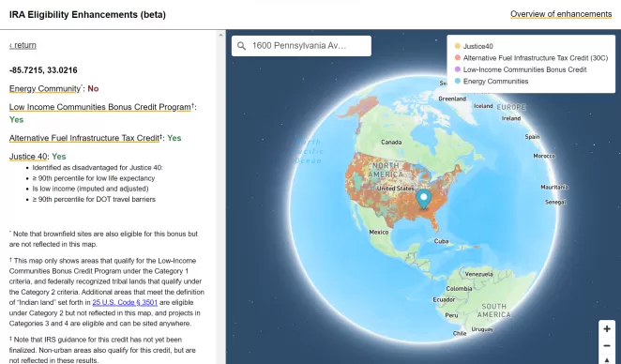Click the blue location pin marker
621x364 pixels.
(x=423, y=199)
